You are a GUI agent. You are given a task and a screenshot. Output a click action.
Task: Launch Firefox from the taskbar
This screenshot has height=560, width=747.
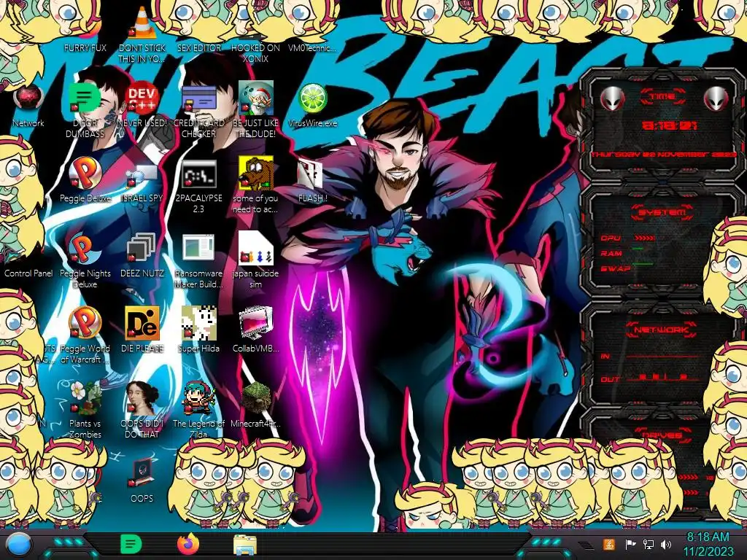point(188,544)
